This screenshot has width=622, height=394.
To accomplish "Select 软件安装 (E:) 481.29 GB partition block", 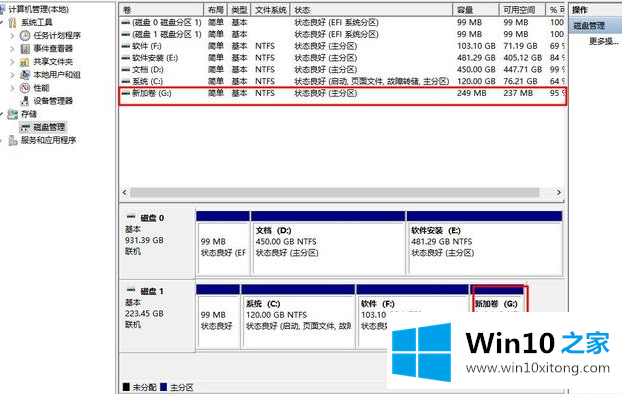I will click(484, 243).
